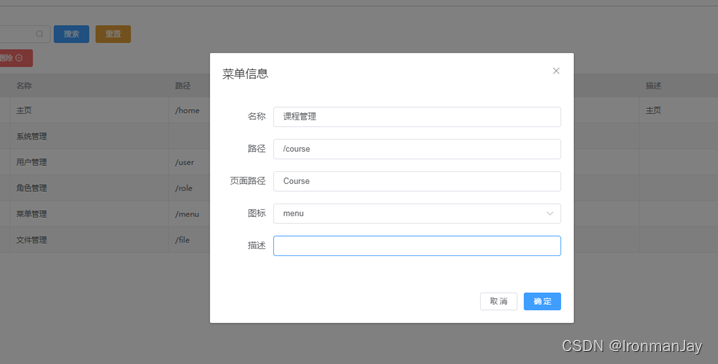Click the 描述 column header in the table

coord(653,86)
